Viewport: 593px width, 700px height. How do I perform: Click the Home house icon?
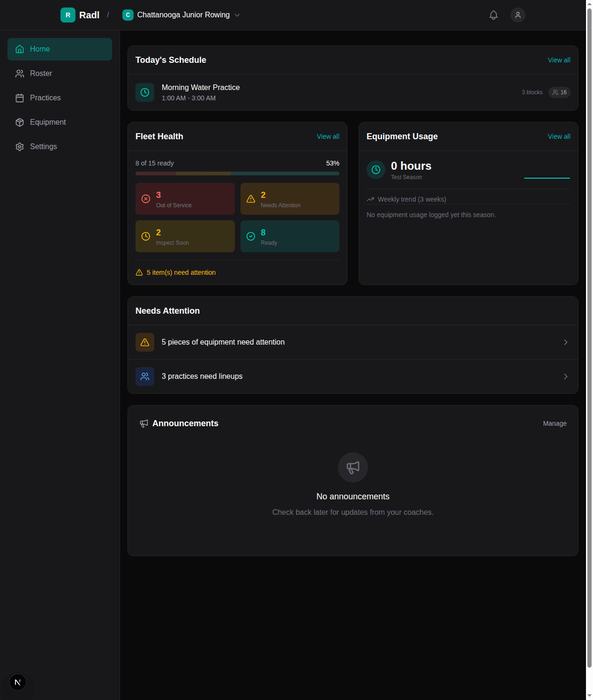click(x=20, y=49)
